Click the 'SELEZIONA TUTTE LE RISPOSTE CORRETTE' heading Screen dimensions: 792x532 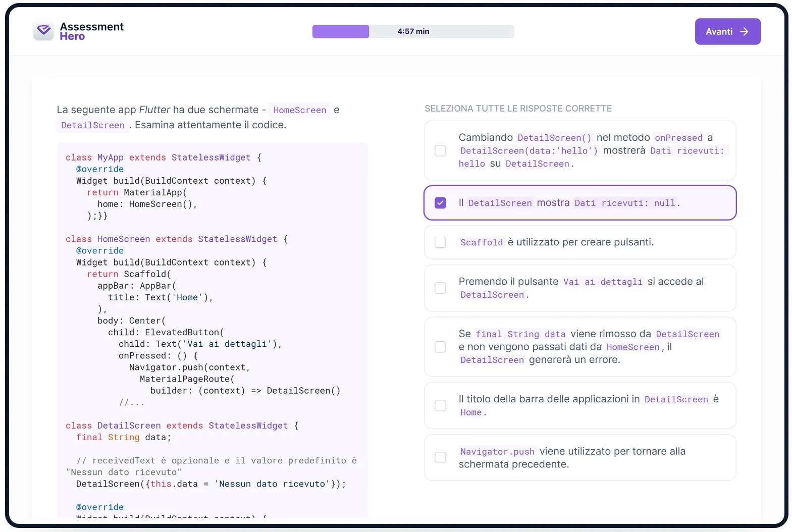[518, 109]
